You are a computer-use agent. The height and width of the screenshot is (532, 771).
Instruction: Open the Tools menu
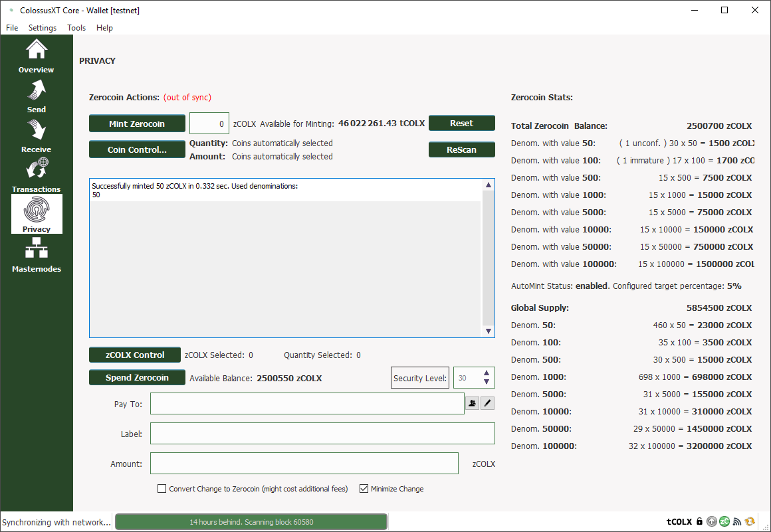pos(76,27)
